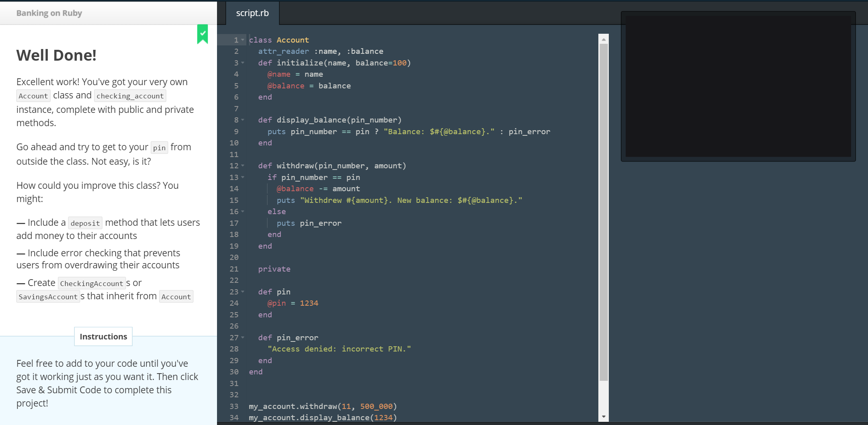Fold the pin_error method on line 27
The width and height of the screenshot is (868, 425).
[x=243, y=337]
